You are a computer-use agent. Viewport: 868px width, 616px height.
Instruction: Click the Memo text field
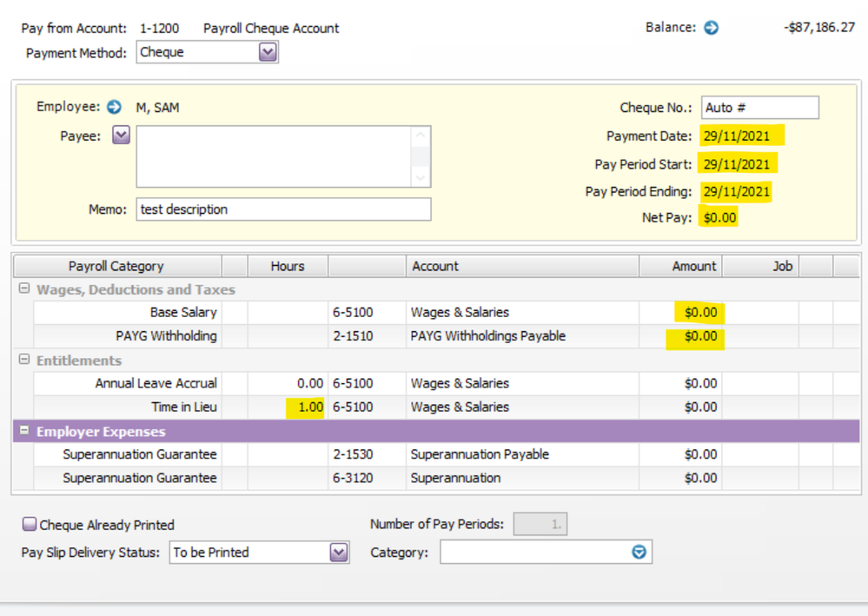282,209
